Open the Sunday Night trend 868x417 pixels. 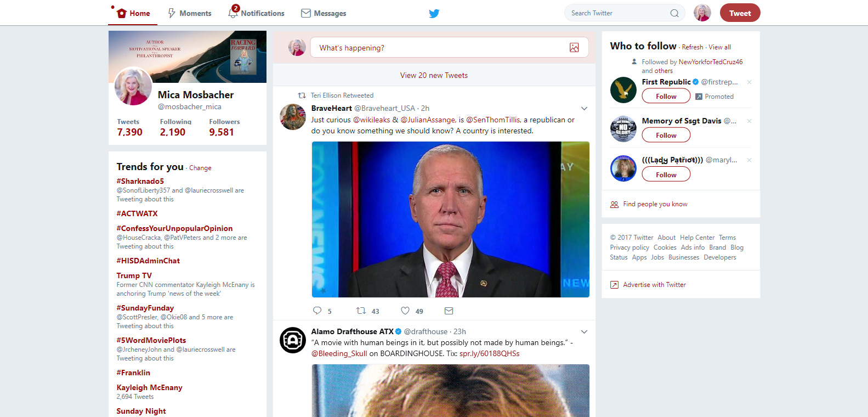[141, 411]
